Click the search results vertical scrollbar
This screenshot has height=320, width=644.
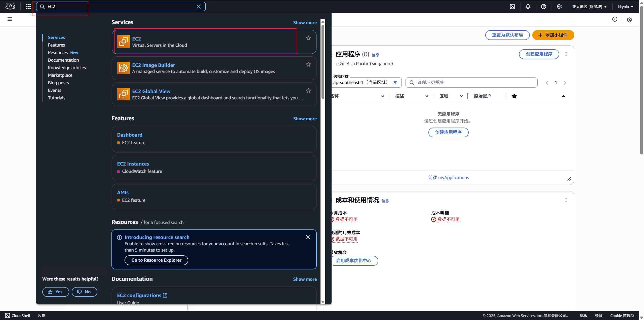pos(323,62)
